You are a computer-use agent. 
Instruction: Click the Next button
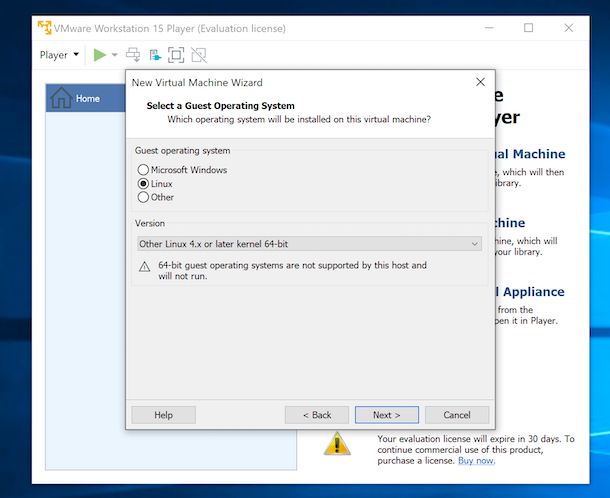387,415
